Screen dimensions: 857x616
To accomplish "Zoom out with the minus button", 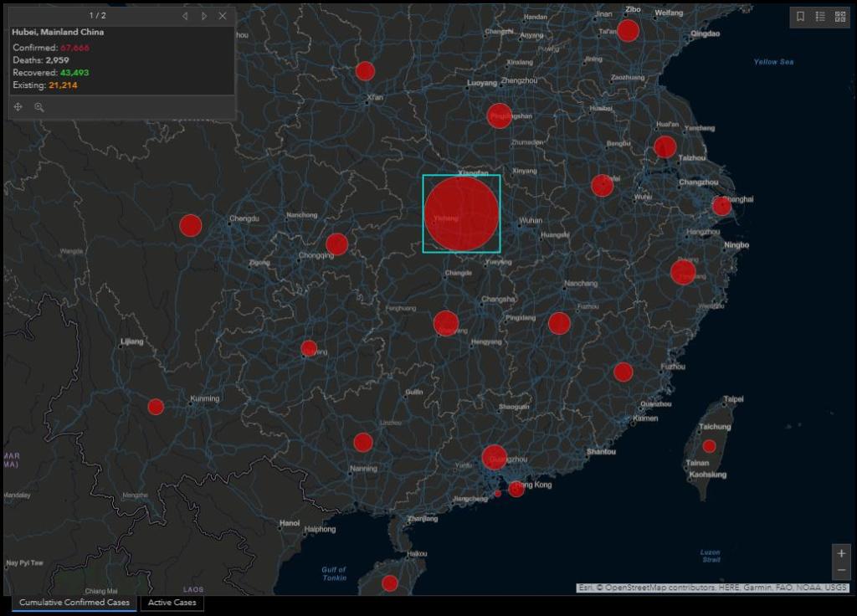I will pyautogui.click(x=841, y=570).
